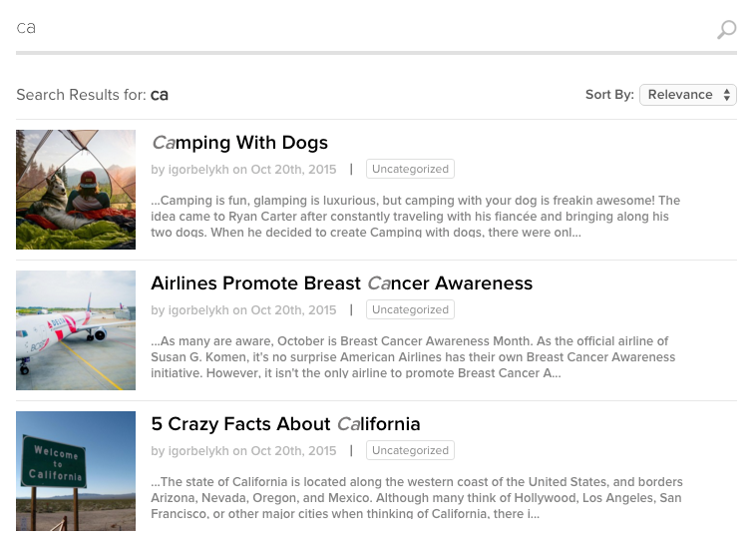Viewport: 756px width, 542px height.
Task: Open 5 Crazy Facts About California title
Action: pos(285,424)
